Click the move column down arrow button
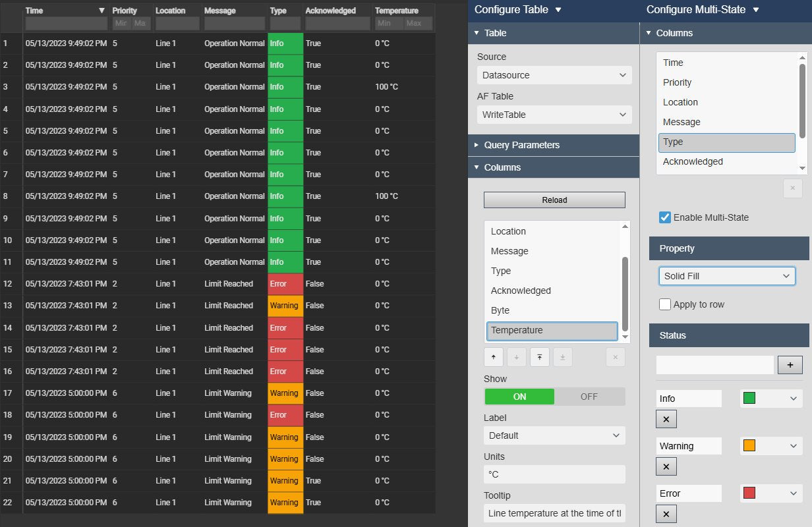Image resolution: width=812 pixels, height=527 pixels. [x=516, y=357]
